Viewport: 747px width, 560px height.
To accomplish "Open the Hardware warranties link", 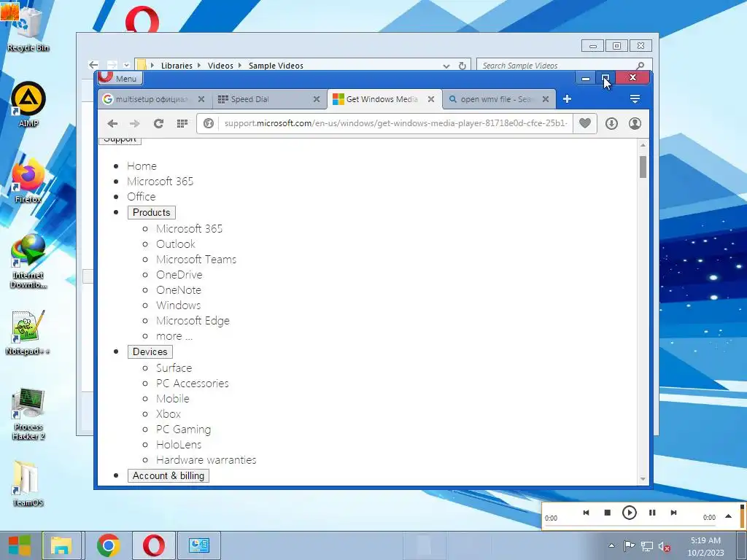I will pos(206,459).
